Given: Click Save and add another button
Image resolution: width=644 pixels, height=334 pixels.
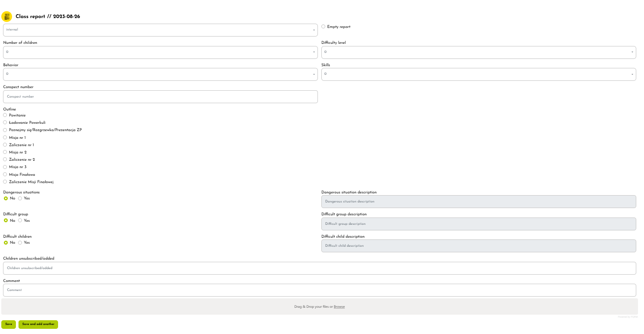Looking at the screenshot, I should pyautogui.click(x=38, y=324).
